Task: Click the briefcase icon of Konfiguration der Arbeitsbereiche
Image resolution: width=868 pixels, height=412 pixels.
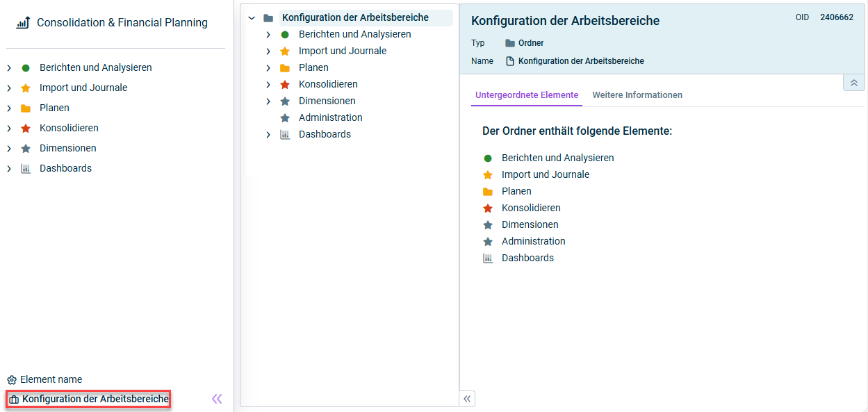Action: coord(14,399)
